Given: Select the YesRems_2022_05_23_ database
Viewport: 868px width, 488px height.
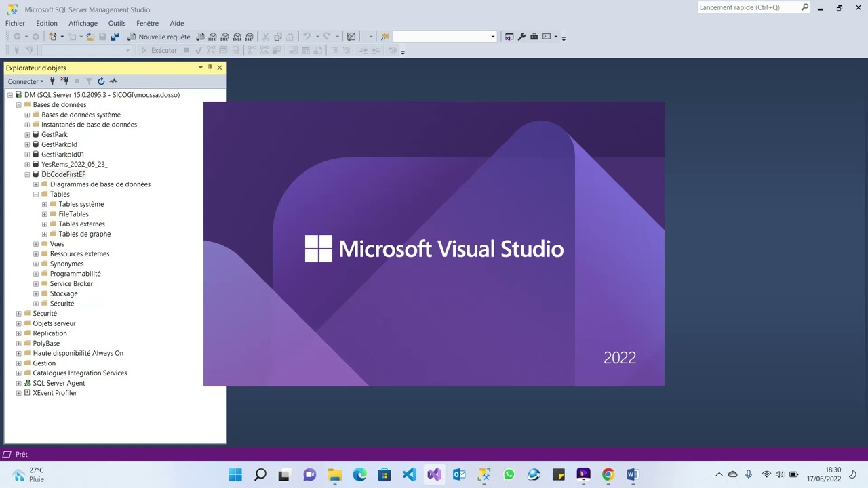Looking at the screenshot, I should coord(74,164).
